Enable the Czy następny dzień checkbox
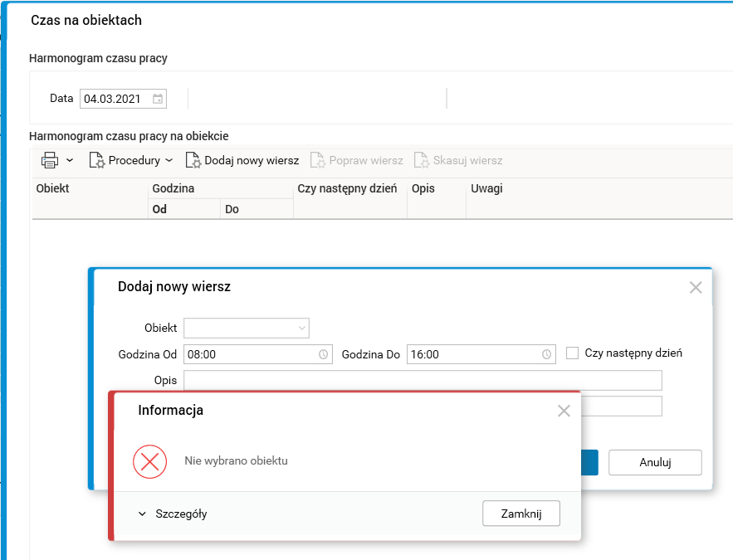The height and width of the screenshot is (560, 733). click(572, 353)
